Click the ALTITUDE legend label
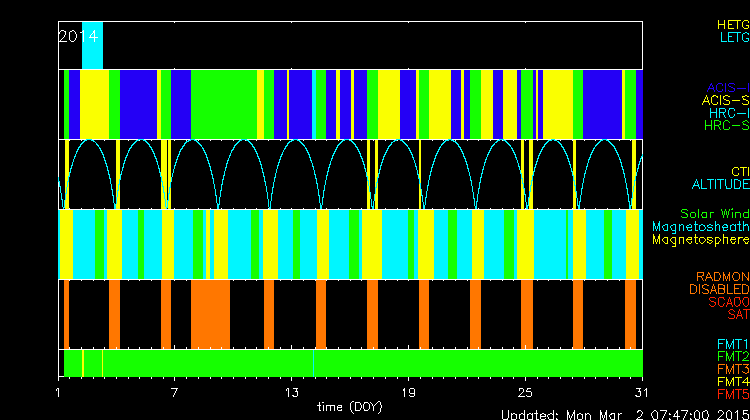Screen dimensions: 750x420 720,185
